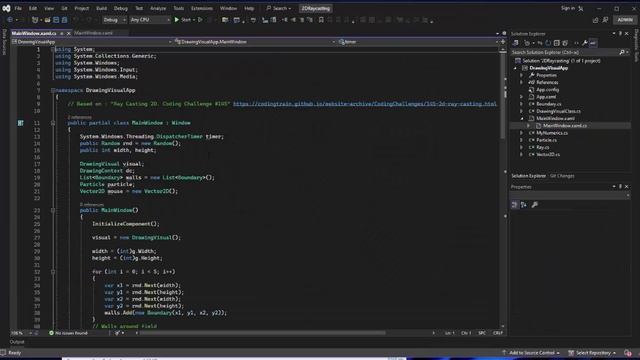Click Add to Source Control button
The image size is (640, 360).
coord(531,353)
